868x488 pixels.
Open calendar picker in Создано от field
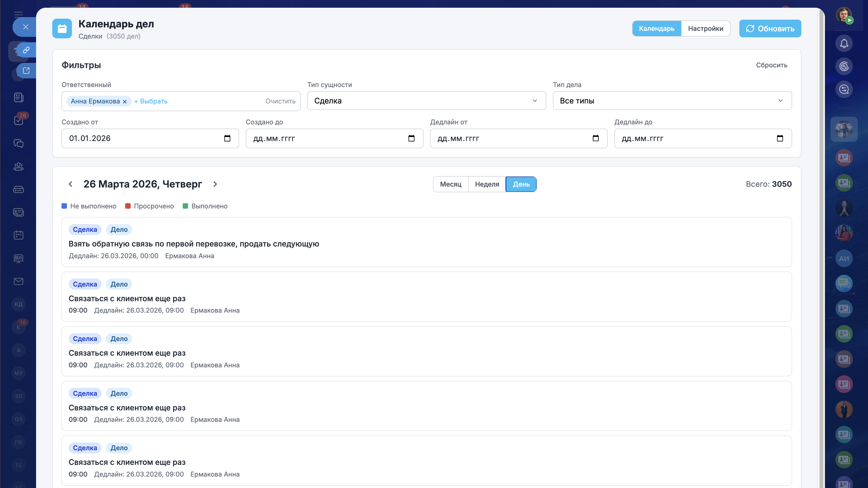coord(227,138)
